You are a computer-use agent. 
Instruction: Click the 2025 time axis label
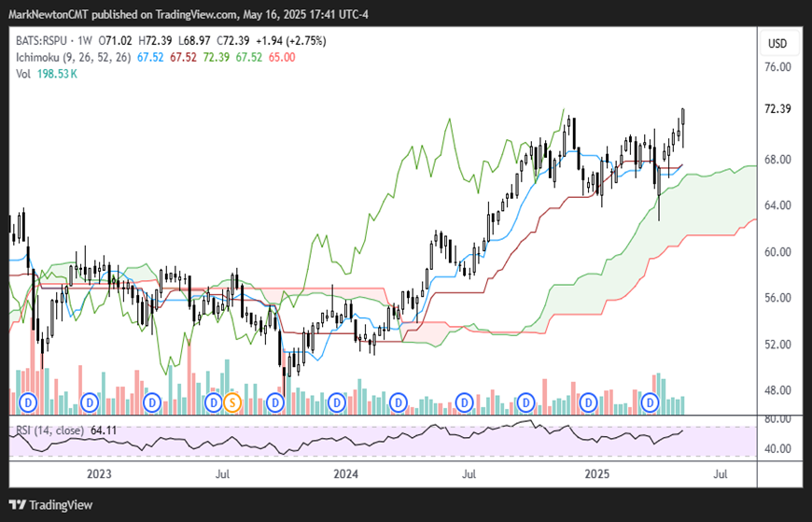pyautogui.click(x=597, y=474)
